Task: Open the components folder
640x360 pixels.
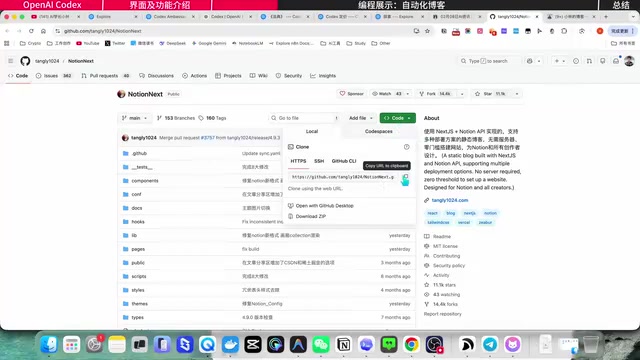Action: click(145, 181)
